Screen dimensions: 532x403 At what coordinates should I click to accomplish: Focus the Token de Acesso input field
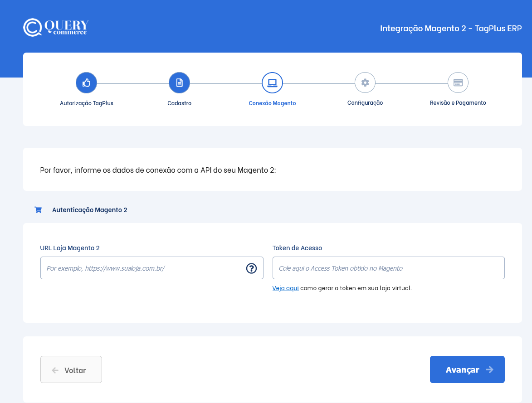coord(389,268)
